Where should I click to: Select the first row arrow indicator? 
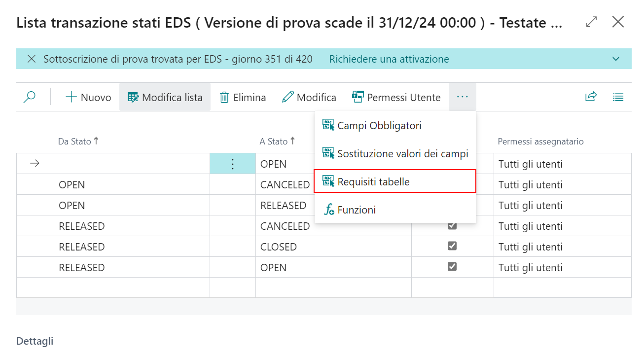pyautogui.click(x=35, y=164)
